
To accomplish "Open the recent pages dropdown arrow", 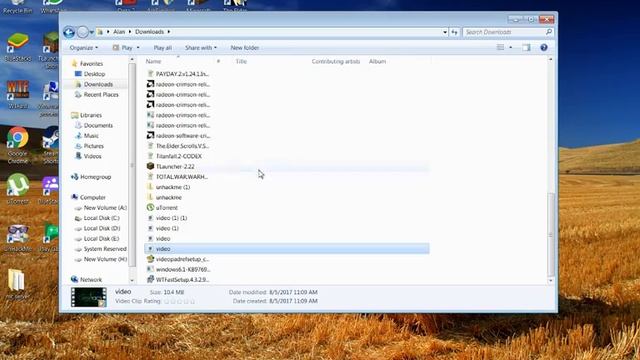I will (x=92, y=32).
